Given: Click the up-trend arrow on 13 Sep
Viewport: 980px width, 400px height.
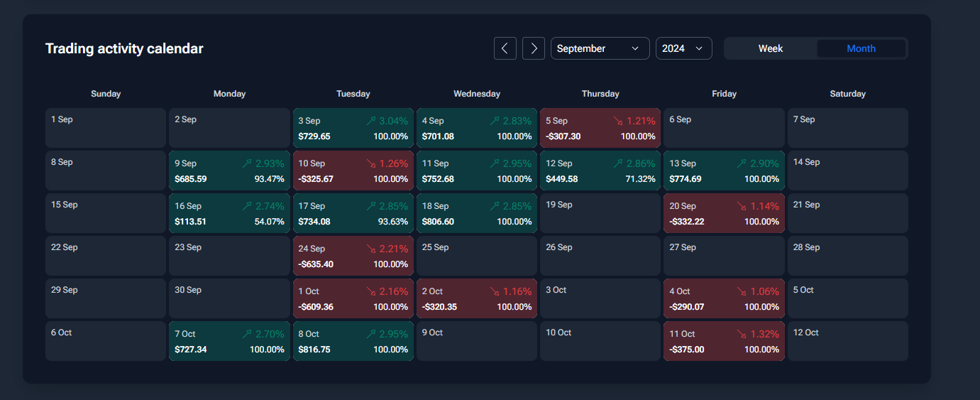Looking at the screenshot, I should pyautogui.click(x=743, y=163).
